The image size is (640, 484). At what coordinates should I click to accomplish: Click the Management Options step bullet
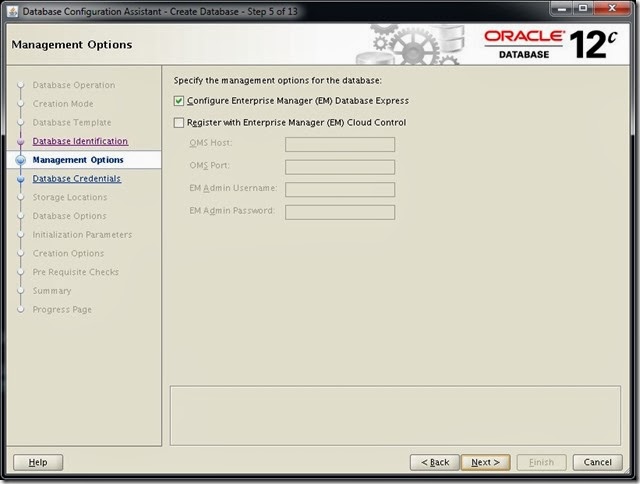(20, 160)
